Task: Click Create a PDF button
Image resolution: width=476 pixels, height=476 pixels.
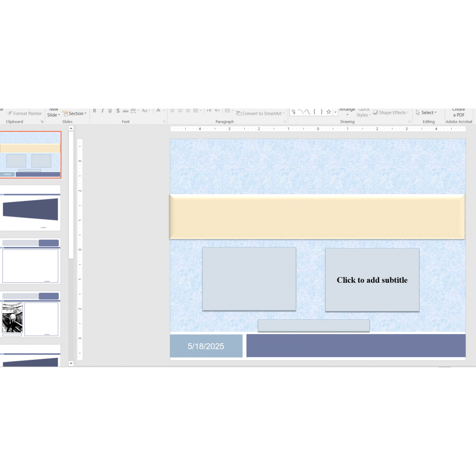Action: point(458,112)
